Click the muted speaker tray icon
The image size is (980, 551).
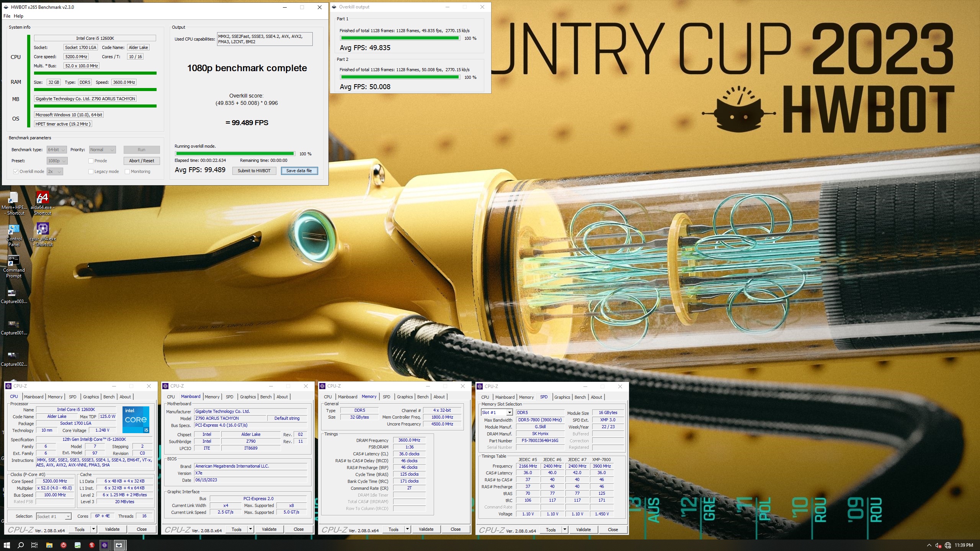click(938, 545)
